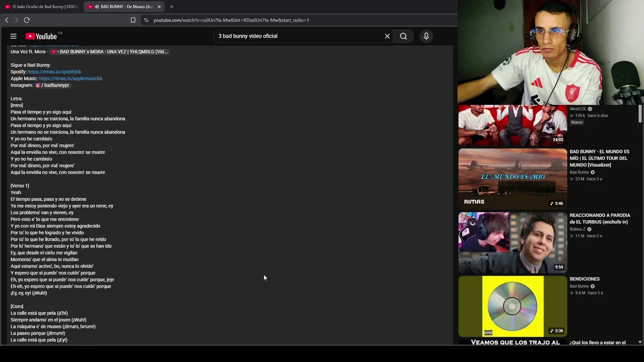Open the rimas.io/spotifybb Spotify link
This screenshot has width=644, height=362.
(x=54, y=72)
